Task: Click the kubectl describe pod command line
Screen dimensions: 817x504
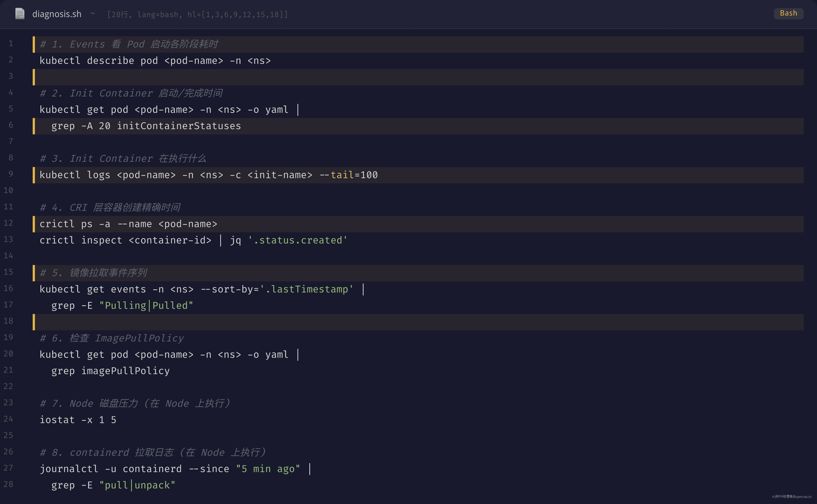Action: [155, 61]
